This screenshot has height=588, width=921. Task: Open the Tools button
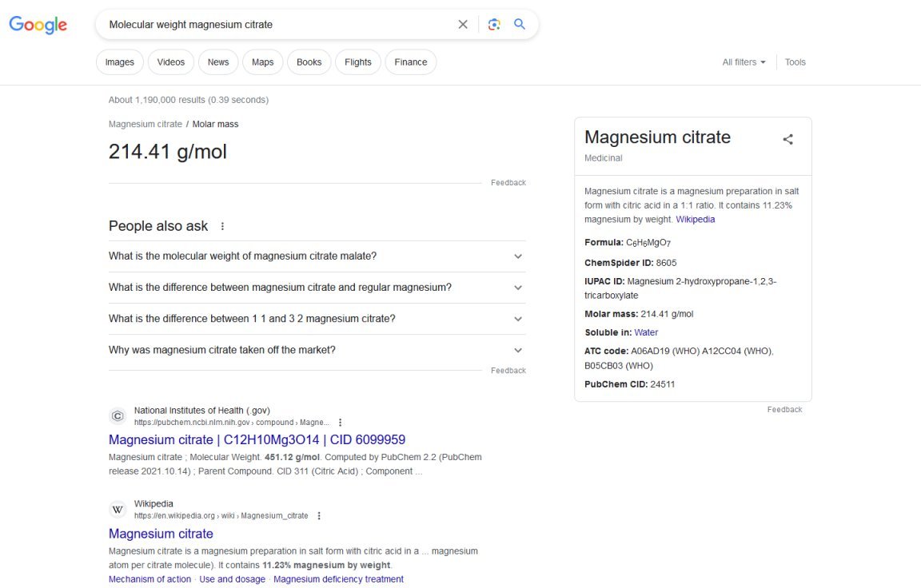[x=795, y=62]
